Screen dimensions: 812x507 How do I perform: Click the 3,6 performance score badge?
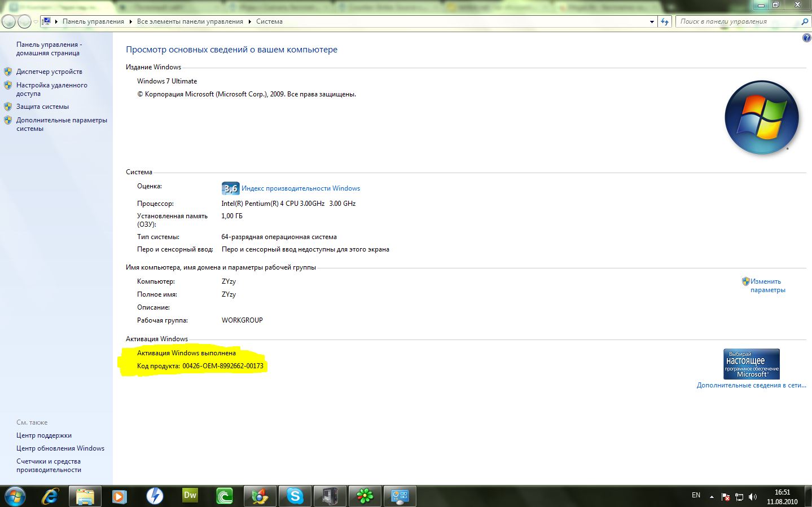[x=230, y=188]
